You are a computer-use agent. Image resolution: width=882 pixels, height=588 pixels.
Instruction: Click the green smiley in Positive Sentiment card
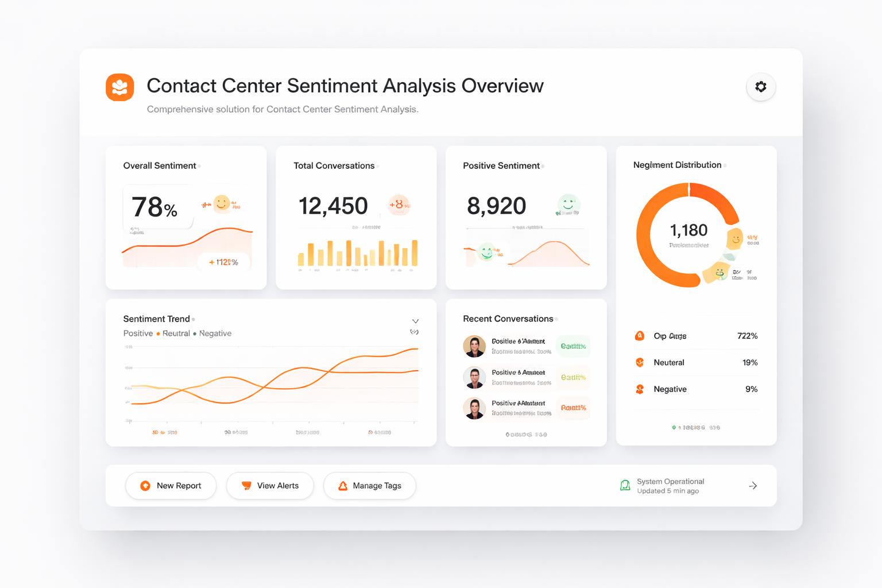tap(568, 204)
